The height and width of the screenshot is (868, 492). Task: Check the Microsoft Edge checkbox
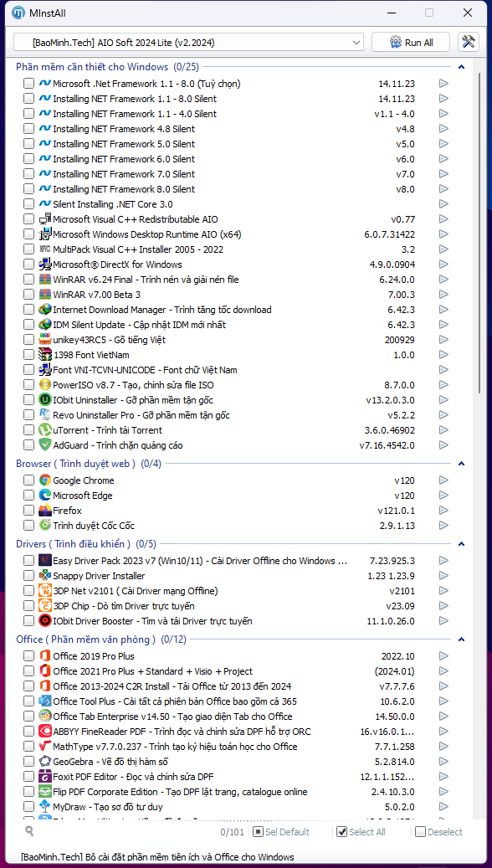click(28, 496)
